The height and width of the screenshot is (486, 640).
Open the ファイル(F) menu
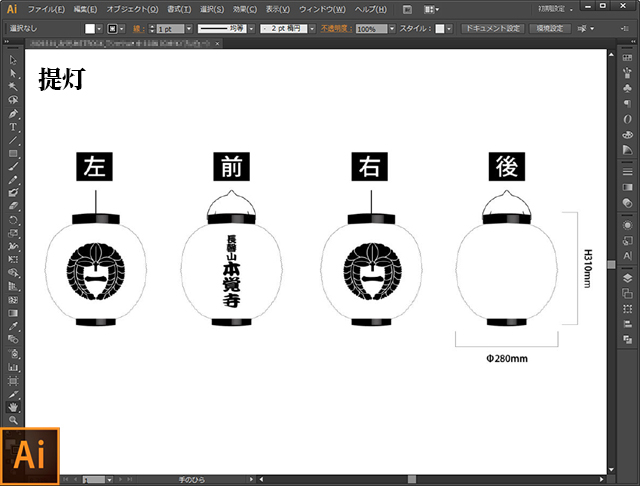[46, 9]
